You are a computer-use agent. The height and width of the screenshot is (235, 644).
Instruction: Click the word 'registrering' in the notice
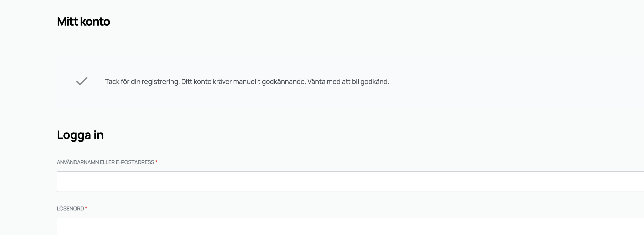pos(160,82)
